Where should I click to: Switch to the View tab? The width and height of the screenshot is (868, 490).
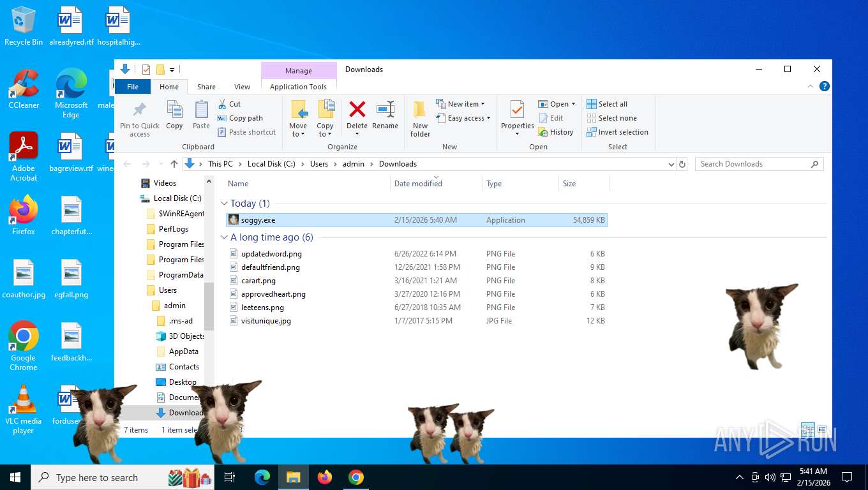pos(242,87)
